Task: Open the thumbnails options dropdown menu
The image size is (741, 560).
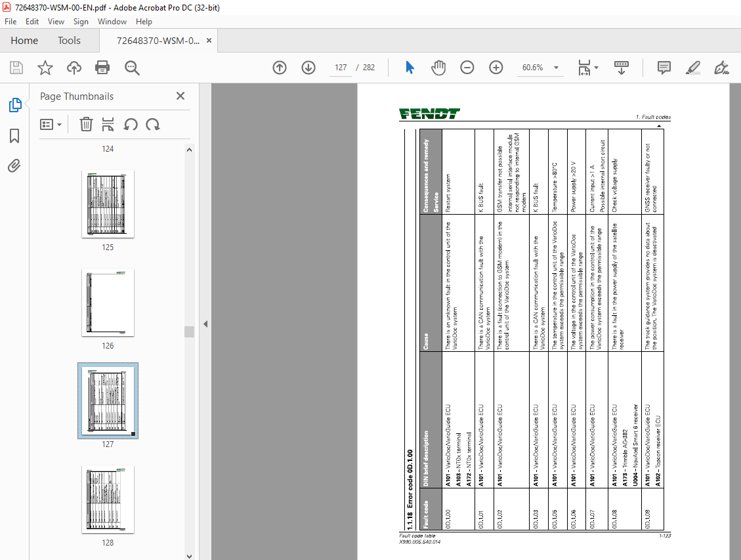Action: tap(51, 124)
